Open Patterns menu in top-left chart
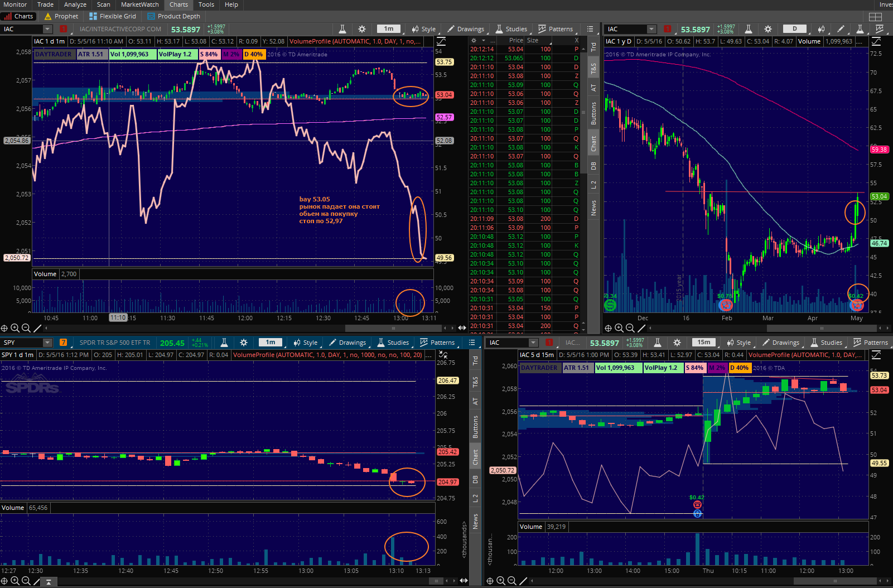 click(556, 29)
